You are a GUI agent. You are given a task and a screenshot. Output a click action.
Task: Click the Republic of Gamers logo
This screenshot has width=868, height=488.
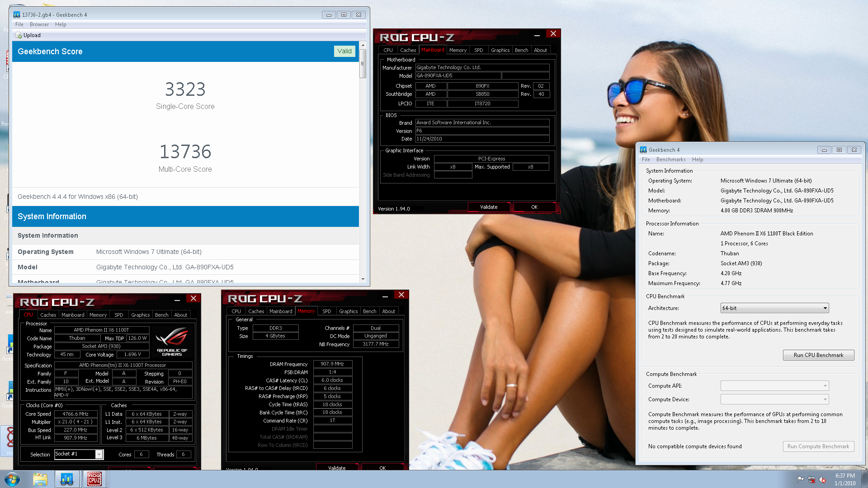tap(172, 342)
